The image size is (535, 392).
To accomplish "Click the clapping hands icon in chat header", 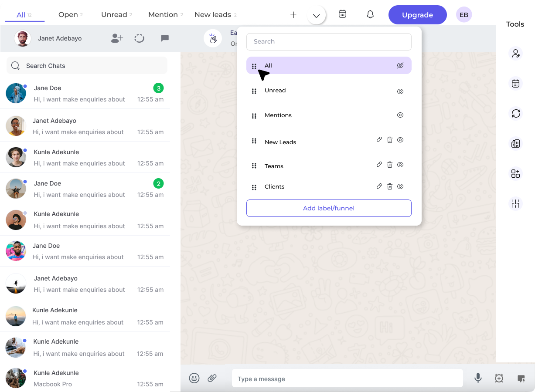I will 212,38.
